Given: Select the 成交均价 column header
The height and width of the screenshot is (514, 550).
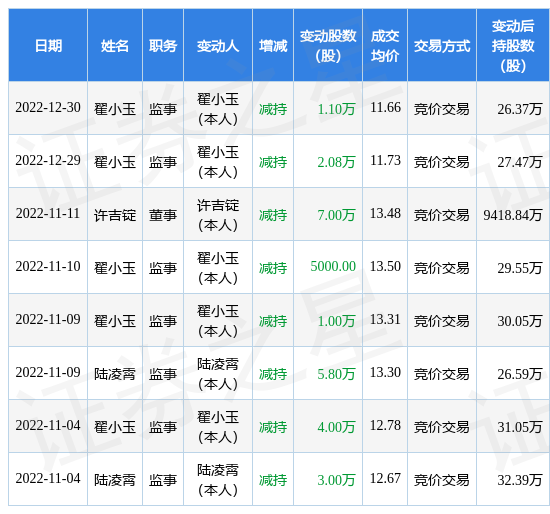Looking at the screenshot, I should coord(385,46).
